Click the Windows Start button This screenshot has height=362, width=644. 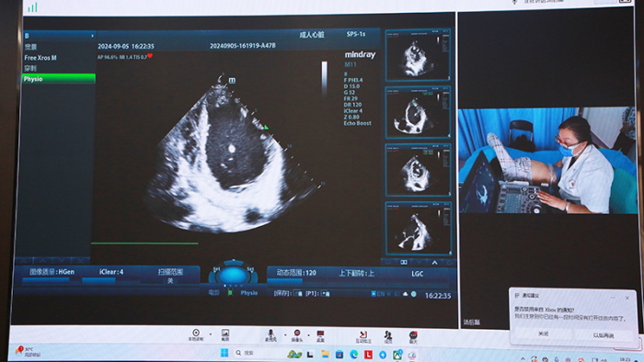(x=224, y=353)
